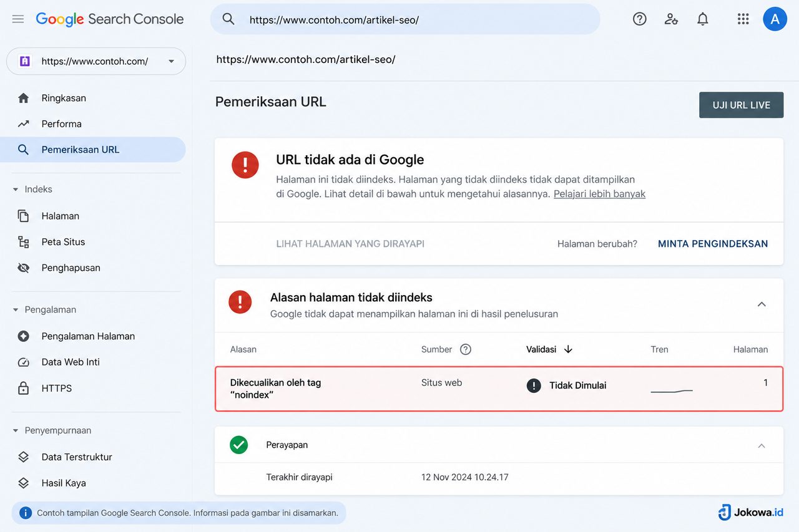Click the HTTPS padlock icon
Viewport: 799px width, 532px height.
pyautogui.click(x=24, y=388)
